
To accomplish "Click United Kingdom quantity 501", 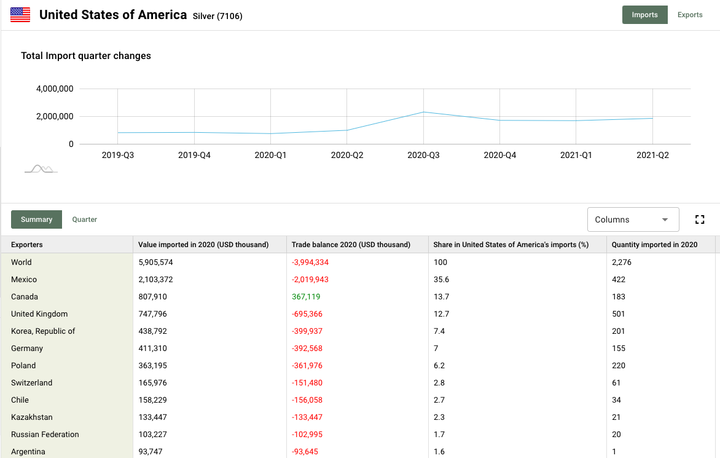I will [618, 314].
